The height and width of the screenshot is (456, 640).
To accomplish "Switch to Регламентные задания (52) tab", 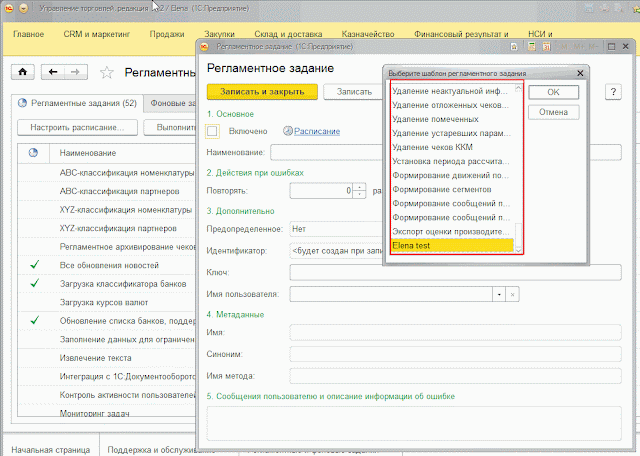I will [x=78, y=103].
